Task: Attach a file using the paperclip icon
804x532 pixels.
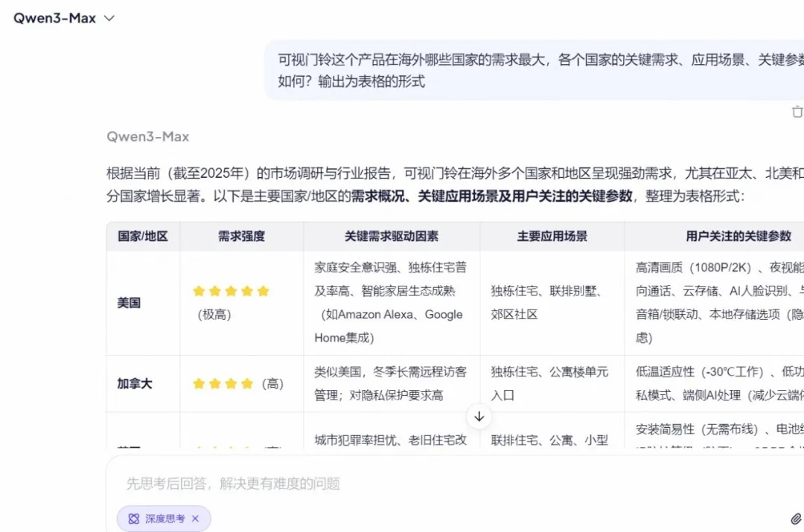Action: point(795,518)
